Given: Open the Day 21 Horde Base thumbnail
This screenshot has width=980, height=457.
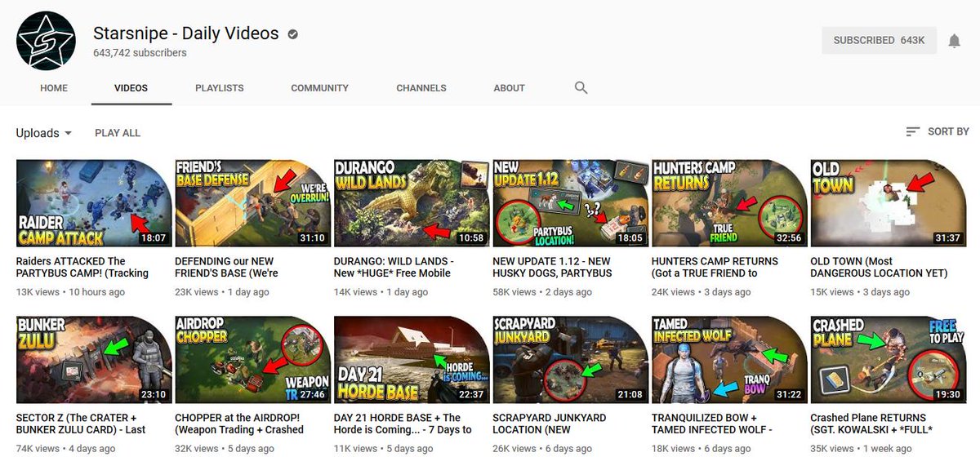Looking at the screenshot, I should pos(412,361).
